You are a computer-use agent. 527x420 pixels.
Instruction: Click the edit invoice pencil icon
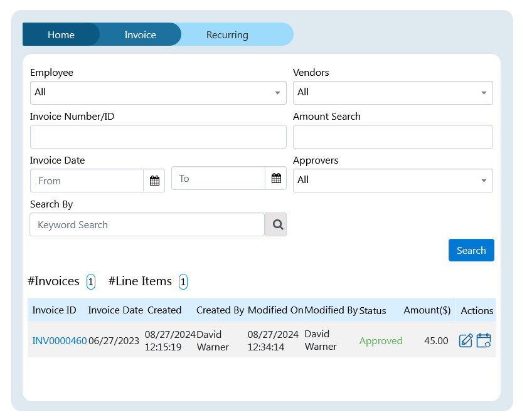coord(466,341)
